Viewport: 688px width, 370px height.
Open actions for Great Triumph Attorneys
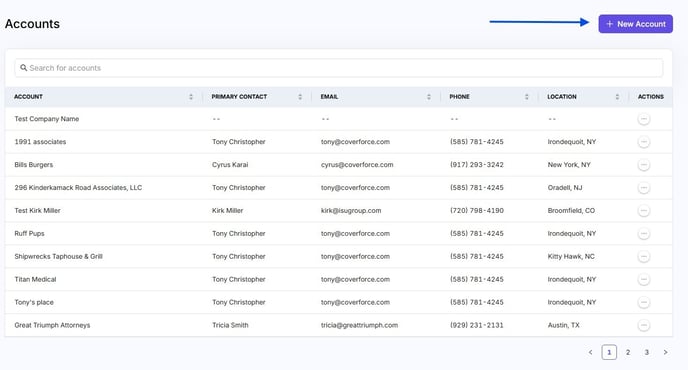click(x=644, y=325)
